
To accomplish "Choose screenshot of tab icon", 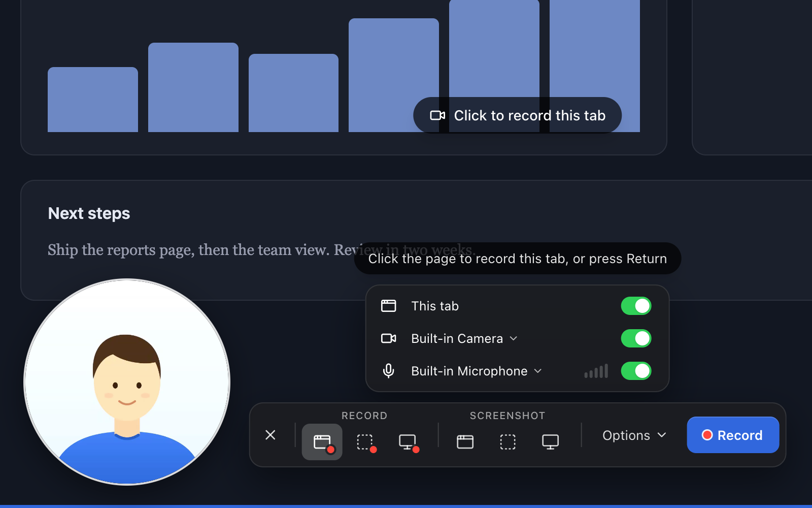I will [x=465, y=442].
